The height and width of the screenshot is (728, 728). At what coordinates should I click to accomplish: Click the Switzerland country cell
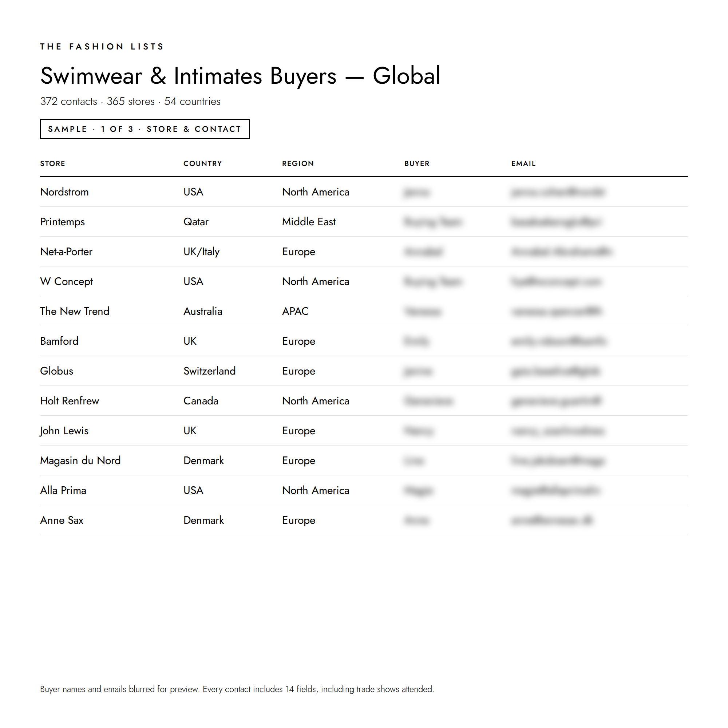pyautogui.click(x=210, y=371)
